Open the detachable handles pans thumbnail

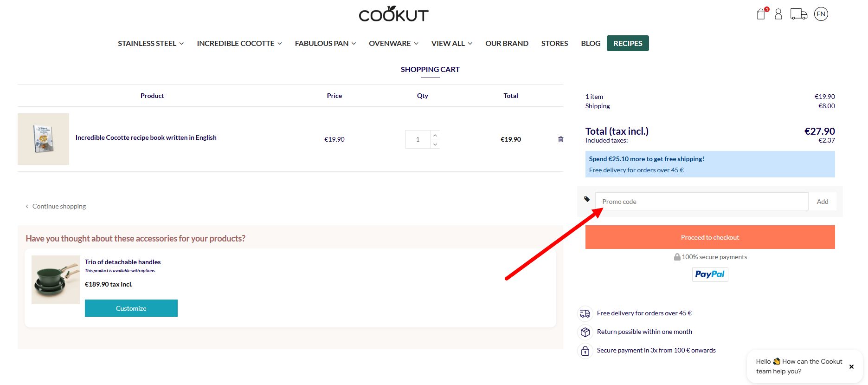(56, 280)
